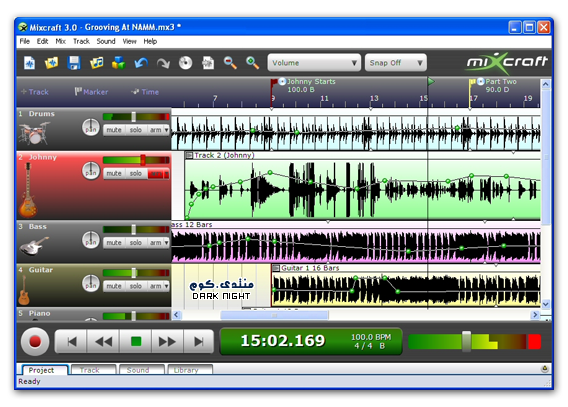Mute the Drums track
568x407 pixels.
click(x=114, y=130)
